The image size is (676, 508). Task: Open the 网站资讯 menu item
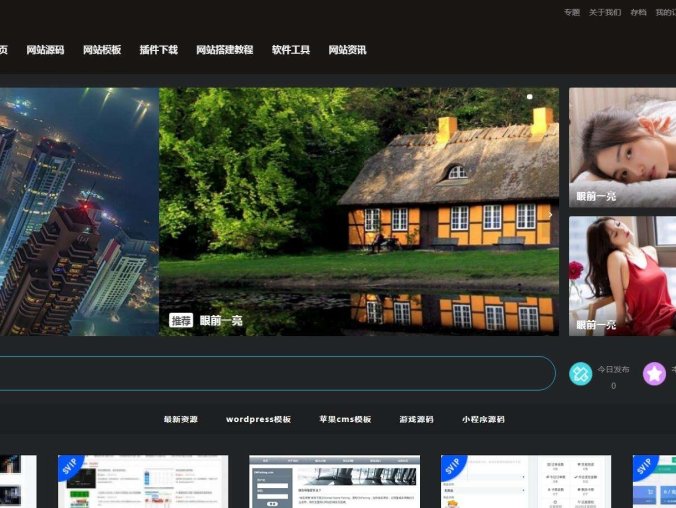348,50
